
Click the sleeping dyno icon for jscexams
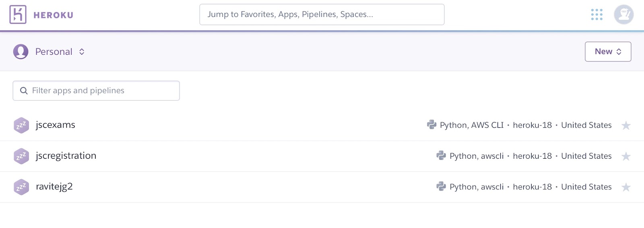point(21,125)
